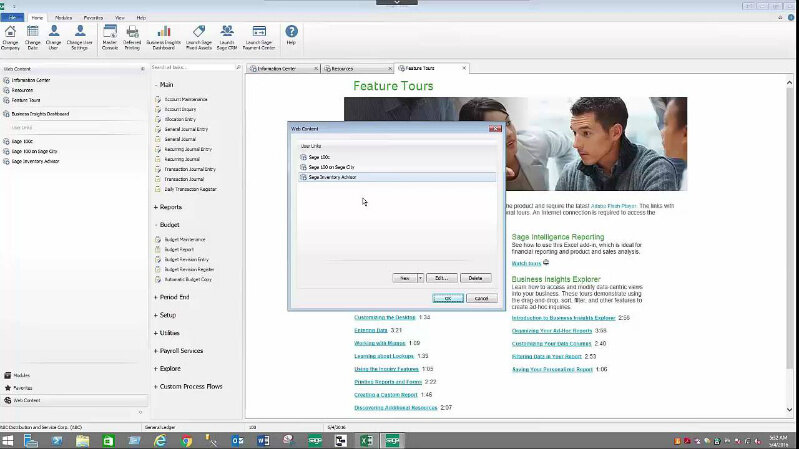Select Sage 100c in User Links list
The width and height of the screenshot is (799, 449).
(x=320, y=158)
